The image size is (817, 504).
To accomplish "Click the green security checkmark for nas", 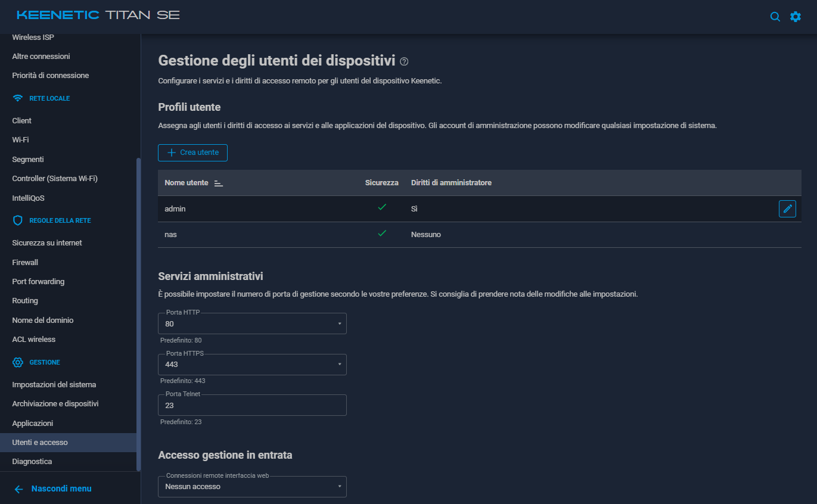I will pyautogui.click(x=382, y=234).
